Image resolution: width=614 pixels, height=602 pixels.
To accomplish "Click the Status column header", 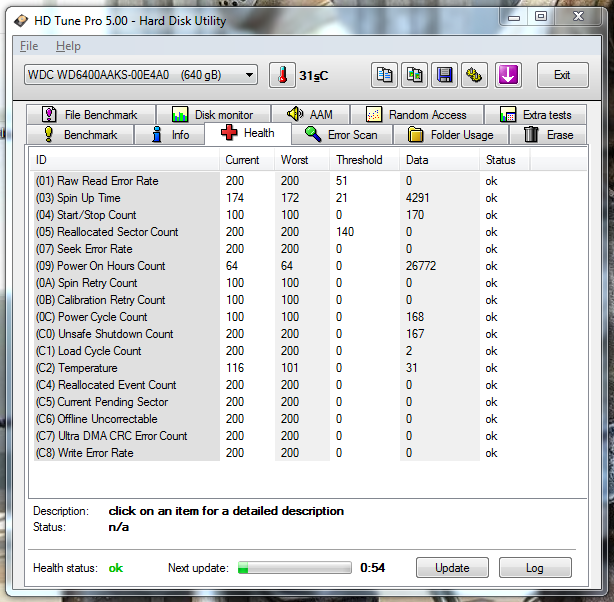I will 505,160.
